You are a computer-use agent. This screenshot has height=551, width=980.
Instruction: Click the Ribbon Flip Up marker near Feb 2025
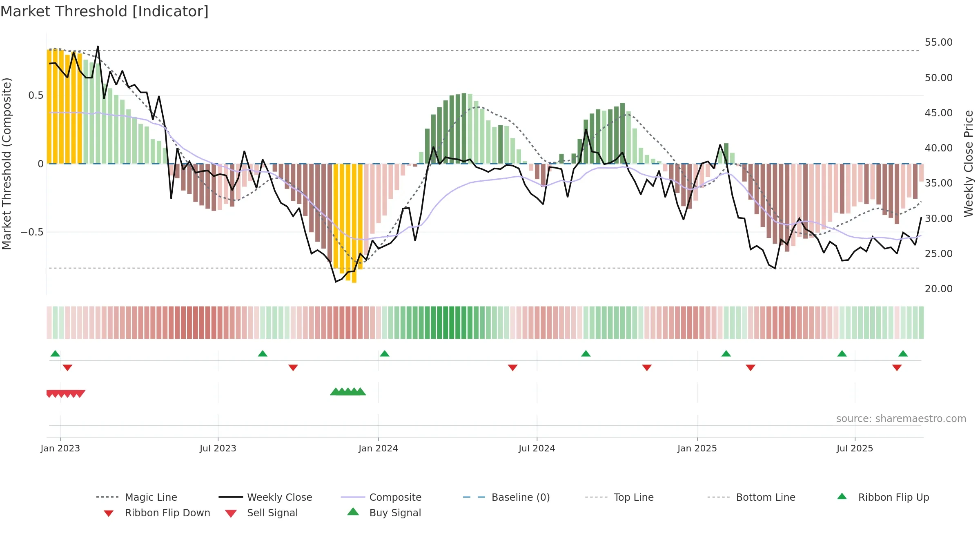tap(726, 353)
